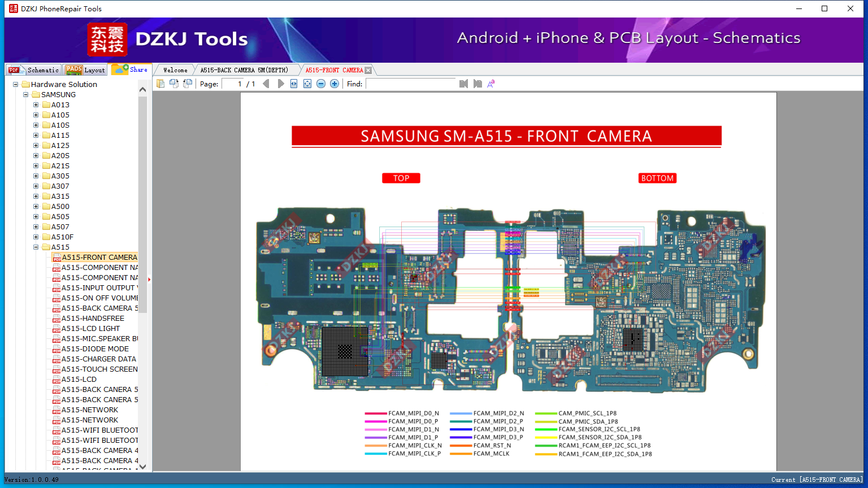Image resolution: width=868 pixels, height=488 pixels.
Task: Expand the A500 folder node
Action: [36, 206]
